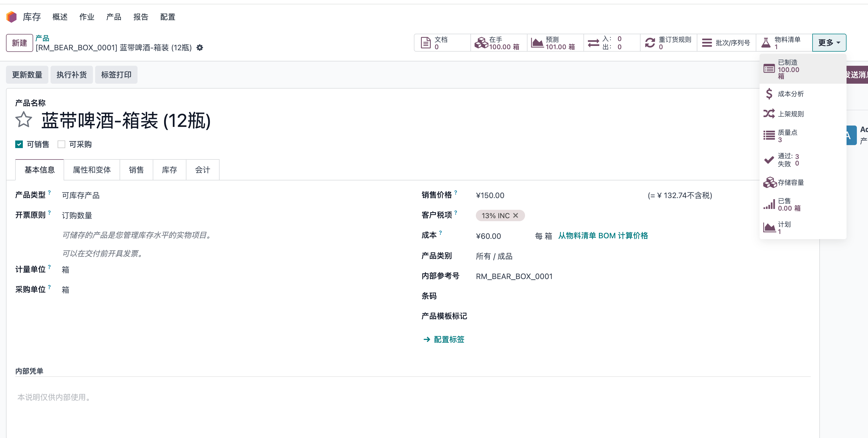Toggle the favorite star next to product name
The width and height of the screenshot is (868, 438).
[24, 120]
